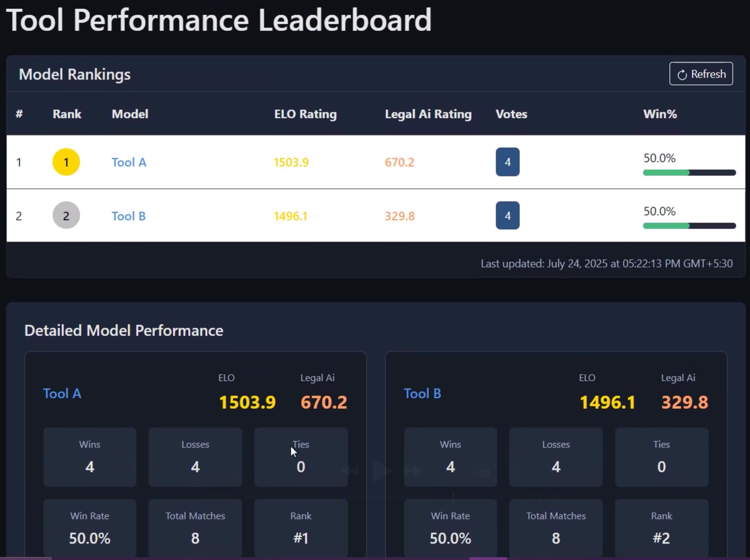Click Tool A title in detailed card
This screenshot has width=750, height=560.
point(62,393)
